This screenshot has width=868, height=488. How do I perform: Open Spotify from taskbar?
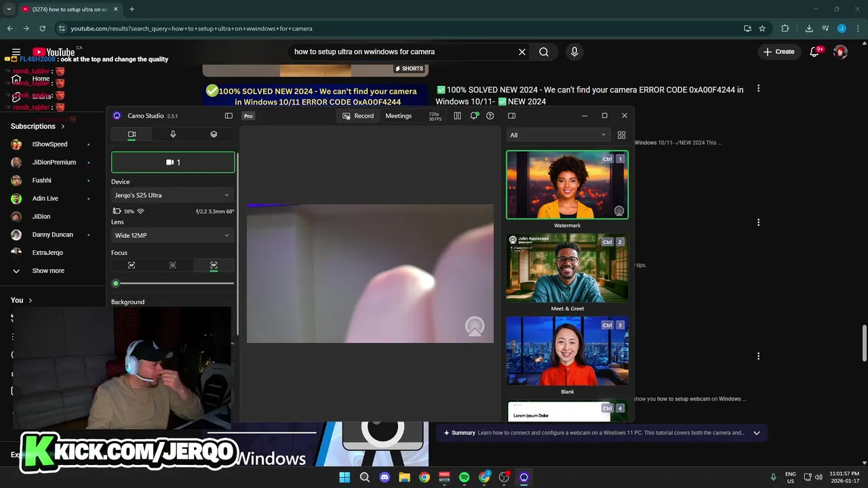pos(464,477)
